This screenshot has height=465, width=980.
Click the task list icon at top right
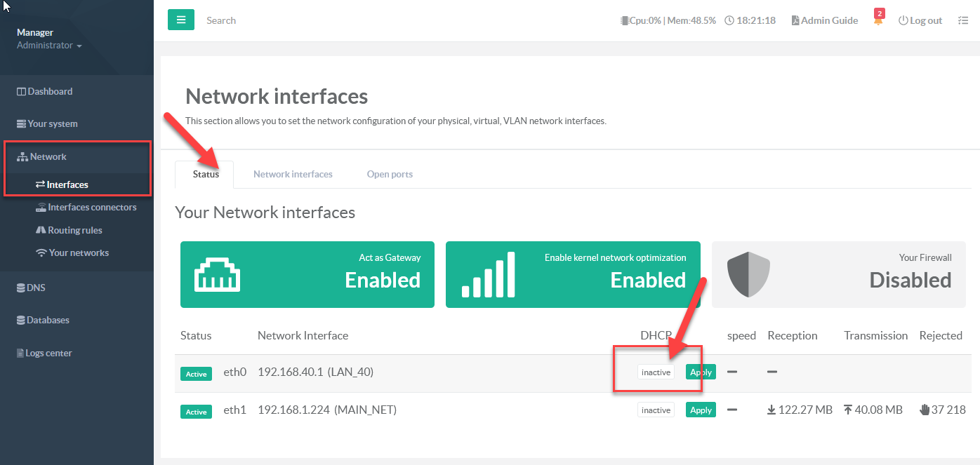pos(963,21)
